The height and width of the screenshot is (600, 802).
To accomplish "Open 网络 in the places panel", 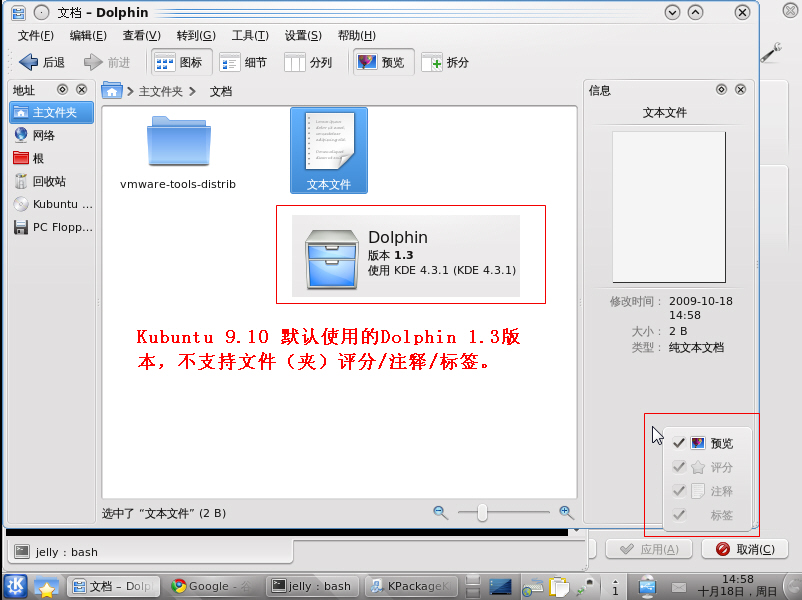I will [x=51, y=135].
